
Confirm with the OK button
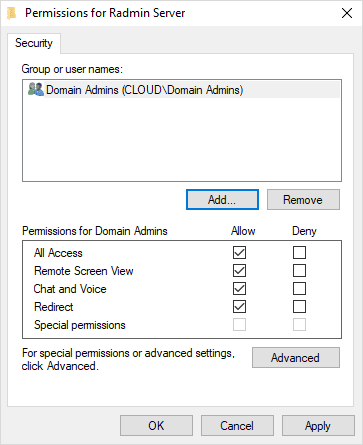(x=156, y=426)
